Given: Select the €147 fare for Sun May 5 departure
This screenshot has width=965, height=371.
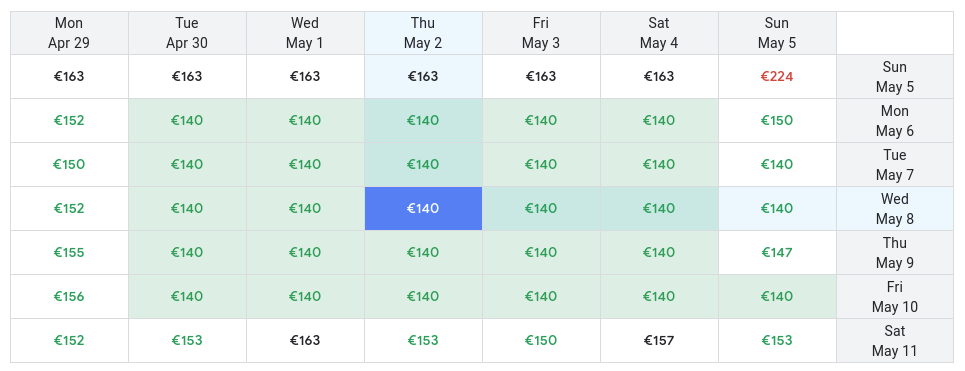Looking at the screenshot, I should (777, 252).
